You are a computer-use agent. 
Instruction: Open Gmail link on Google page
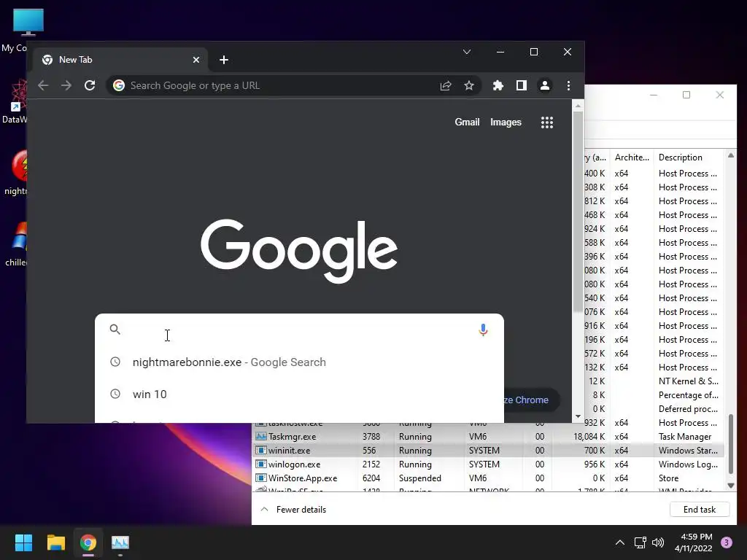(x=467, y=122)
